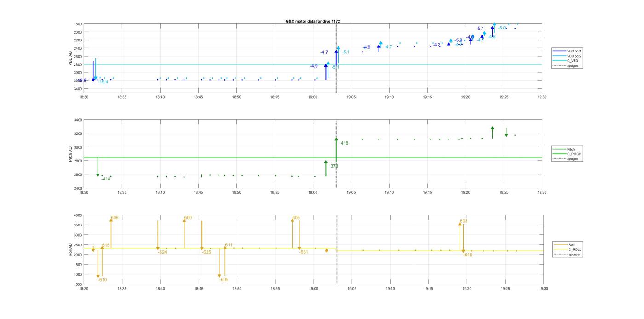
Task: Click the -631 roll data label
Action: (x=304, y=252)
